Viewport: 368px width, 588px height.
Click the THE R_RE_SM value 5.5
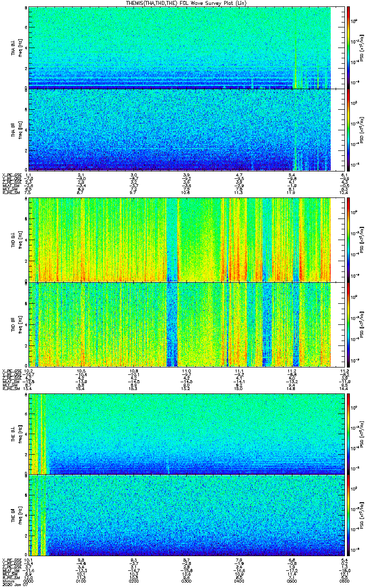click(344, 578)
